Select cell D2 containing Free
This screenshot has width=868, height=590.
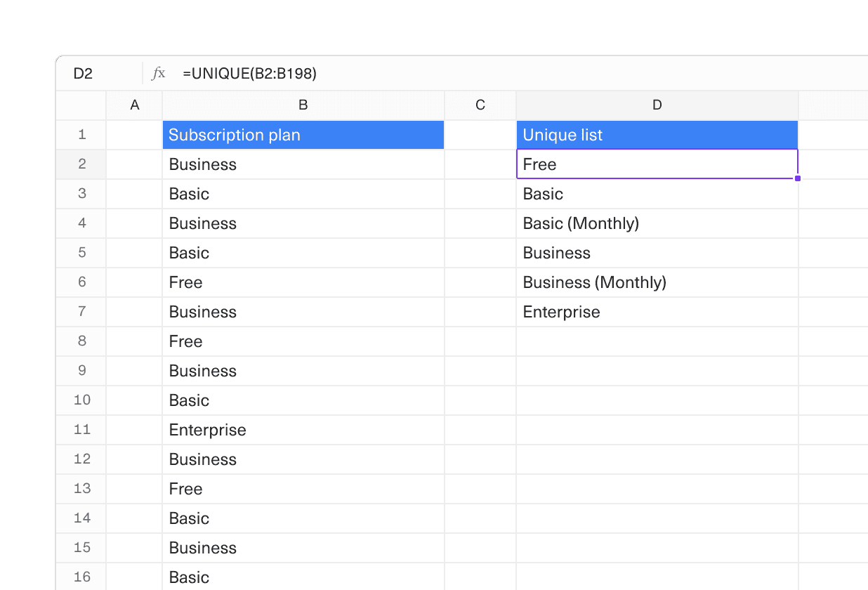[657, 164]
